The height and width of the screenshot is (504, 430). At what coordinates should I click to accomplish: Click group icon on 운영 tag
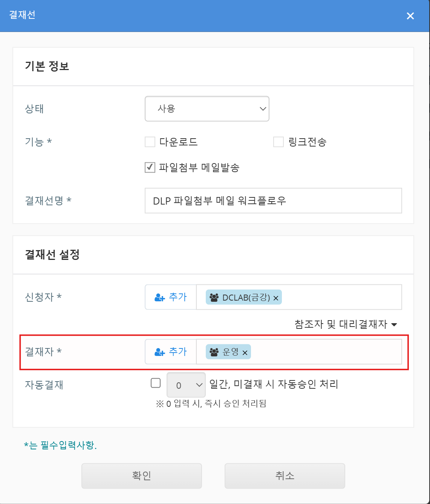(214, 352)
